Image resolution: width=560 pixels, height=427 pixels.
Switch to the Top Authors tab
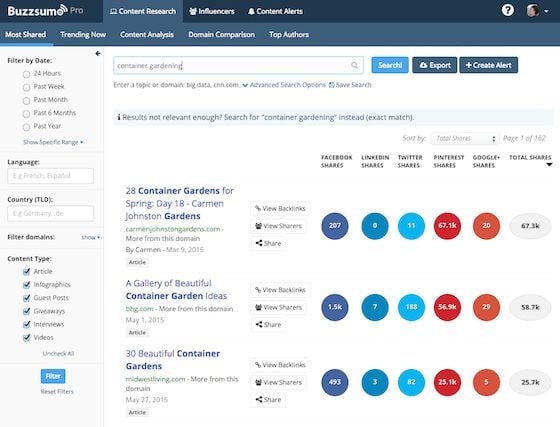[x=289, y=35]
